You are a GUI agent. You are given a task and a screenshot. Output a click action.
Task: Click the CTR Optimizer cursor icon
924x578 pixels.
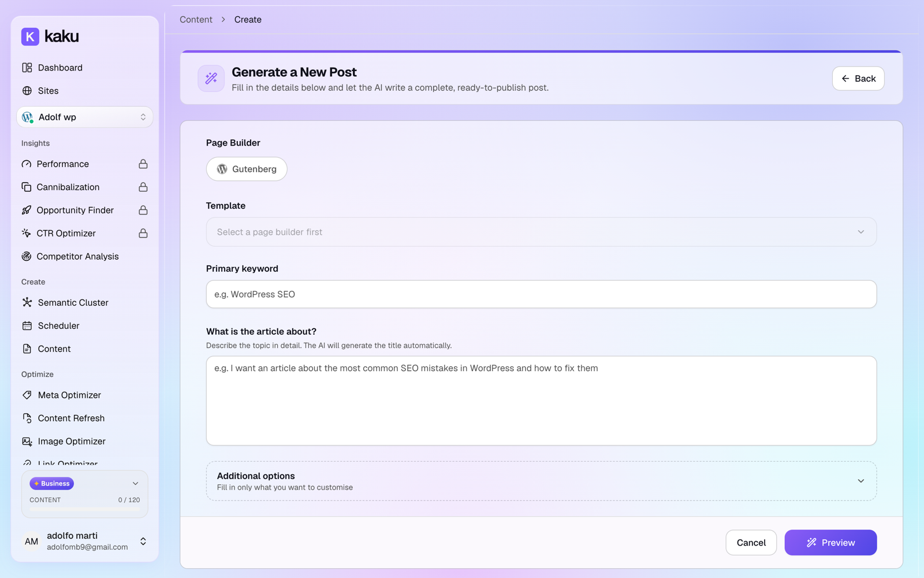point(27,234)
